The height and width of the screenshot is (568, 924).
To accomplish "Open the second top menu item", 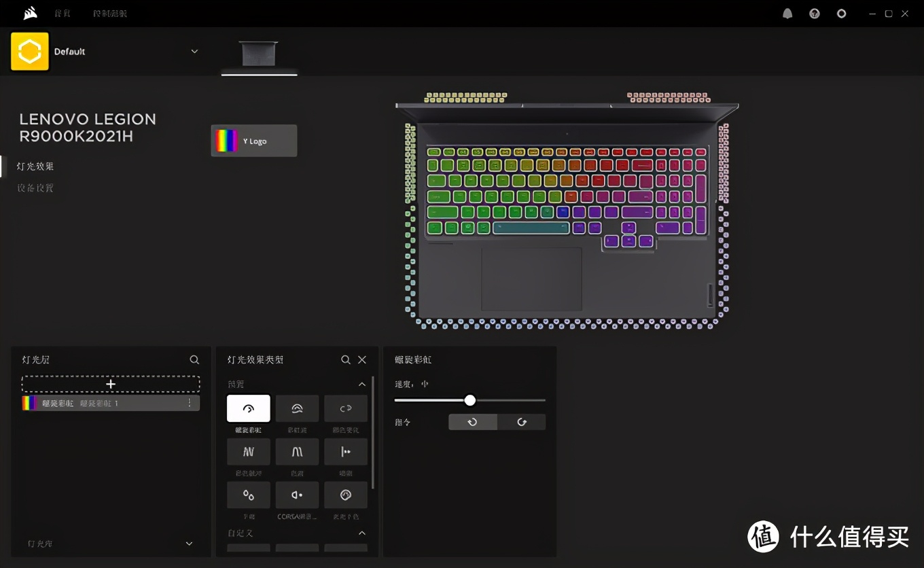I will pyautogui.click(x=110, y=14).
